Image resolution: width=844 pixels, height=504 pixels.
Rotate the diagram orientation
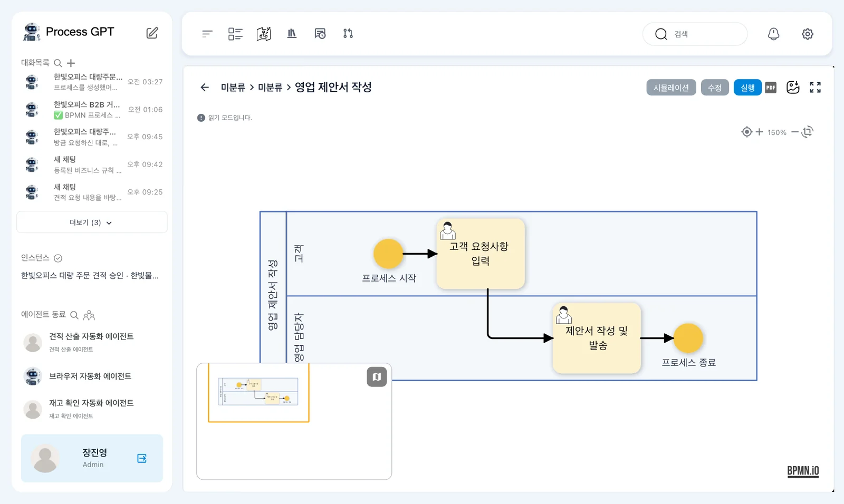[x=807, y=132]
